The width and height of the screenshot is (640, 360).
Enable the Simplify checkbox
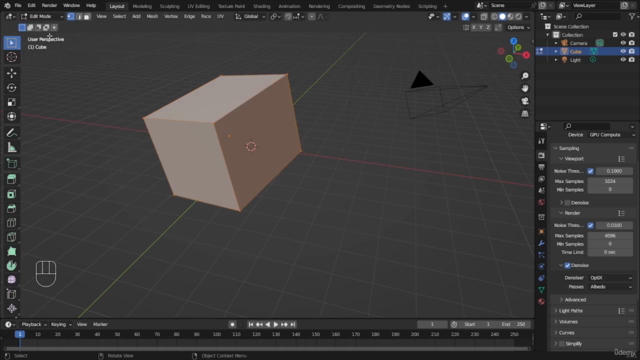click(562, 344)
